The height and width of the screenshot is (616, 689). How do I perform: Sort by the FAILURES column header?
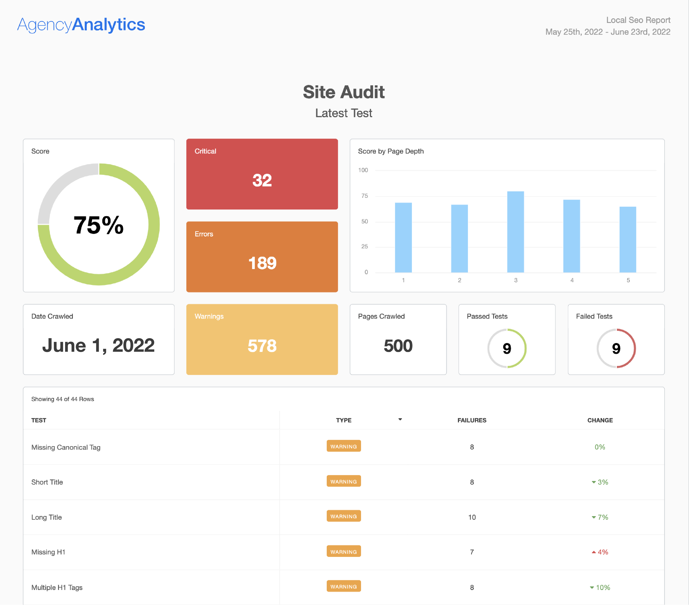pyautogui.click(x=472, y=420)
